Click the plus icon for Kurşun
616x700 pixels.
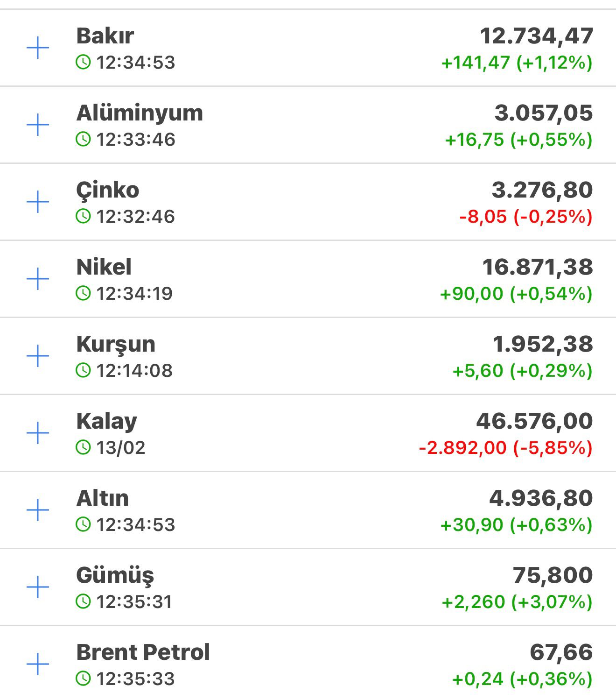tap(38, 356)
